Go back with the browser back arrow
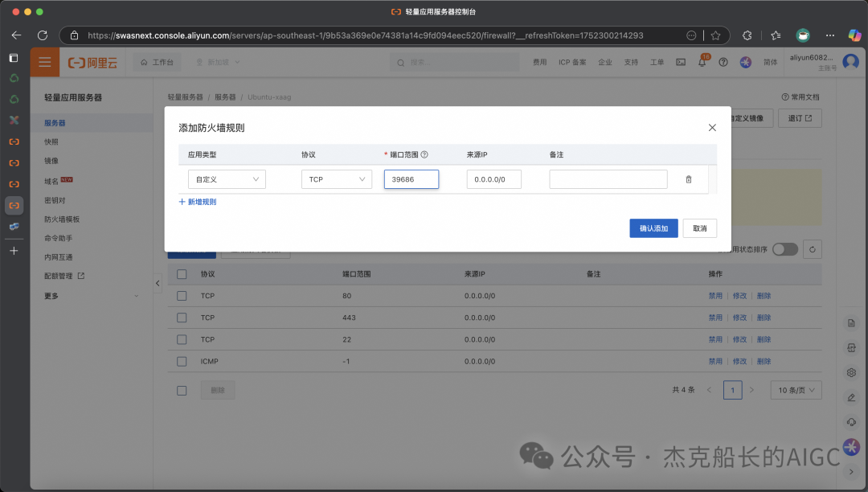Screen dimensions: 868x492 pos(16,35)
